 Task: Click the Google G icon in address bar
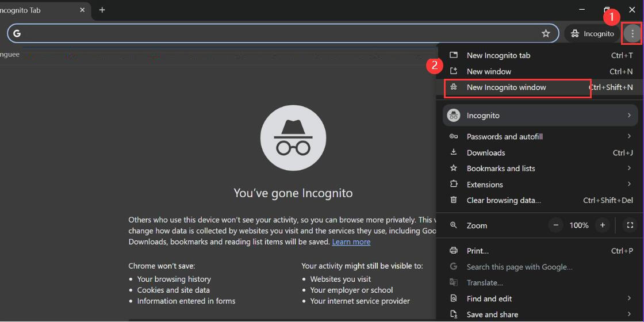[17, 34]
